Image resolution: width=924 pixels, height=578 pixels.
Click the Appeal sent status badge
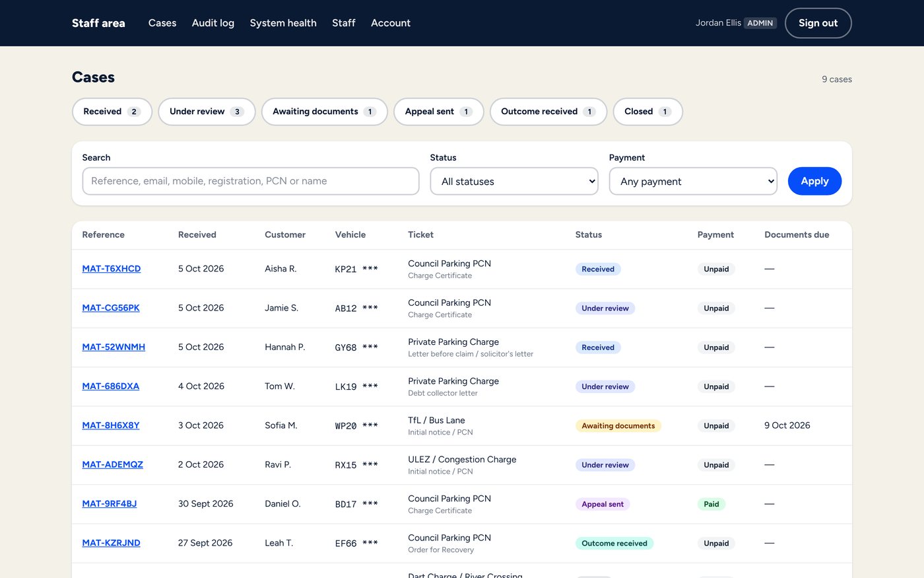tap(603, 504)
